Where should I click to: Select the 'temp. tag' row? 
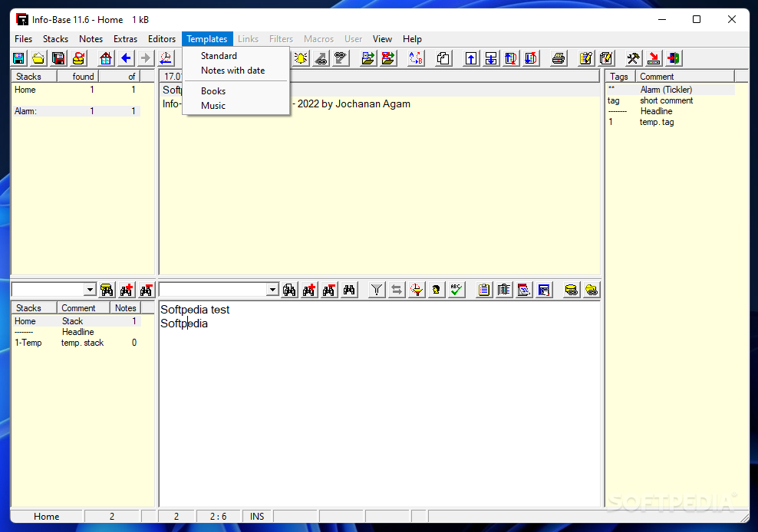coord(671,122)
